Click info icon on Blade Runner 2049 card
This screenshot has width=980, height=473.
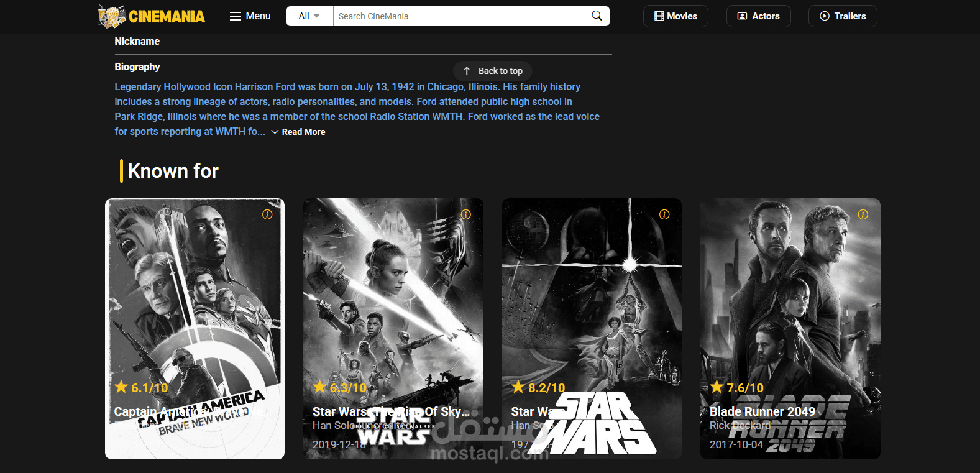[x=863, y=214]
